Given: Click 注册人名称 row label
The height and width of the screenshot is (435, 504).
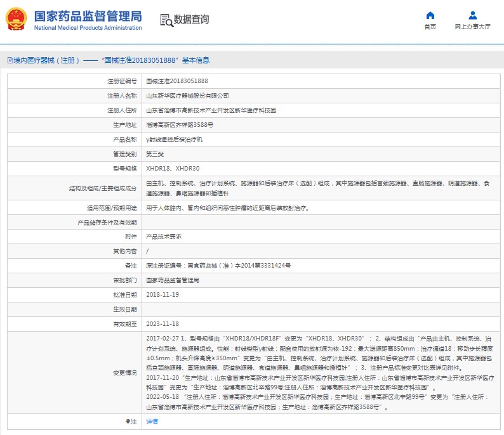Looking at the screenshot, I should [122, 96].
